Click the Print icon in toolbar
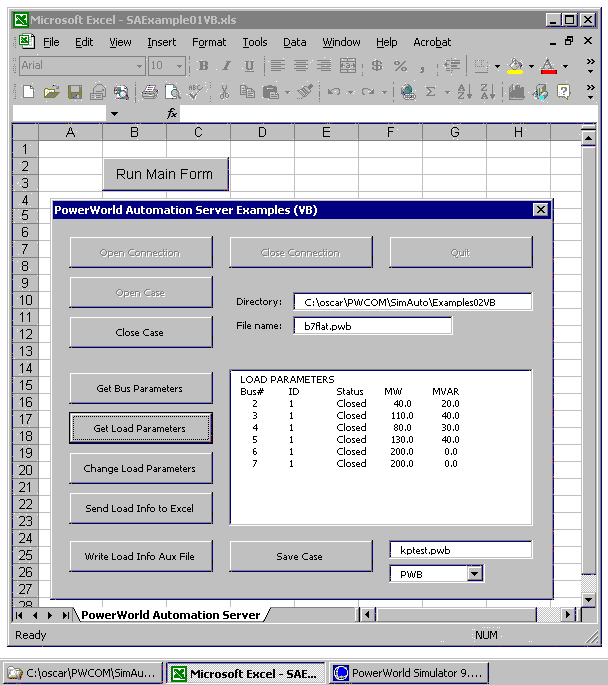Screen dimensions: 608x685 [x=149, y=92]
